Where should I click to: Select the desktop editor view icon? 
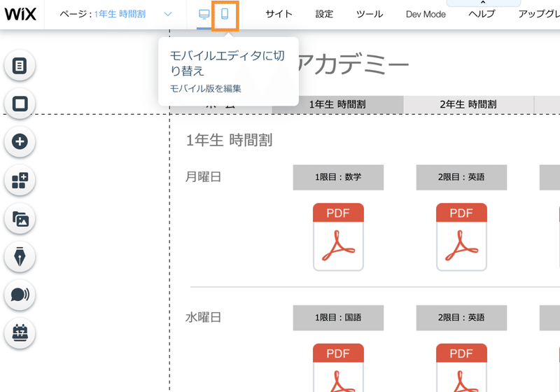[x=204, y=14]
